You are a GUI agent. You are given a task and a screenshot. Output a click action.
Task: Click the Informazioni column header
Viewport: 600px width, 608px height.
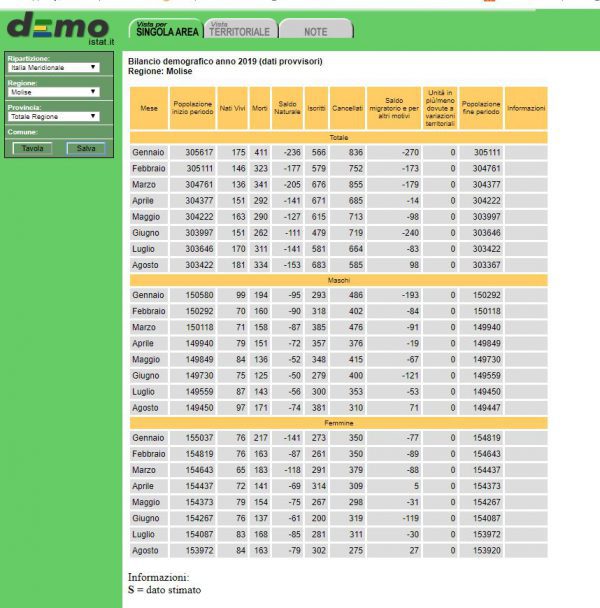pyautogui.click(x=526, y=108)
